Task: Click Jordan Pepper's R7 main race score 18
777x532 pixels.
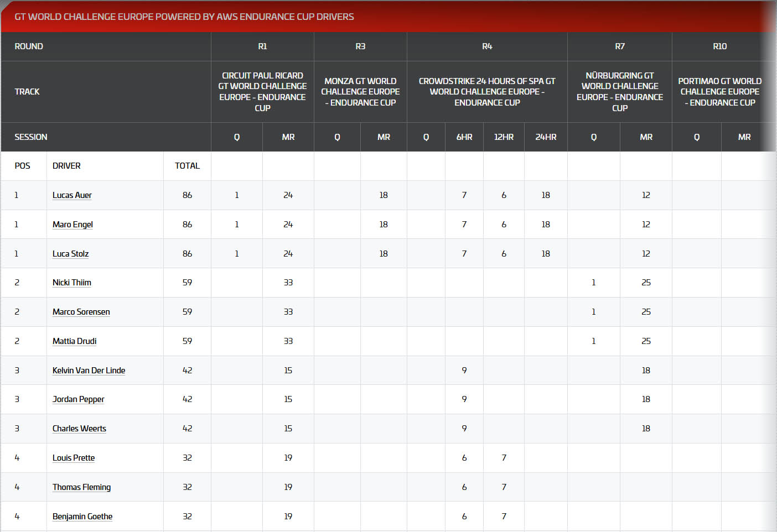Action: pyautogui.click(x=646, y=399)
